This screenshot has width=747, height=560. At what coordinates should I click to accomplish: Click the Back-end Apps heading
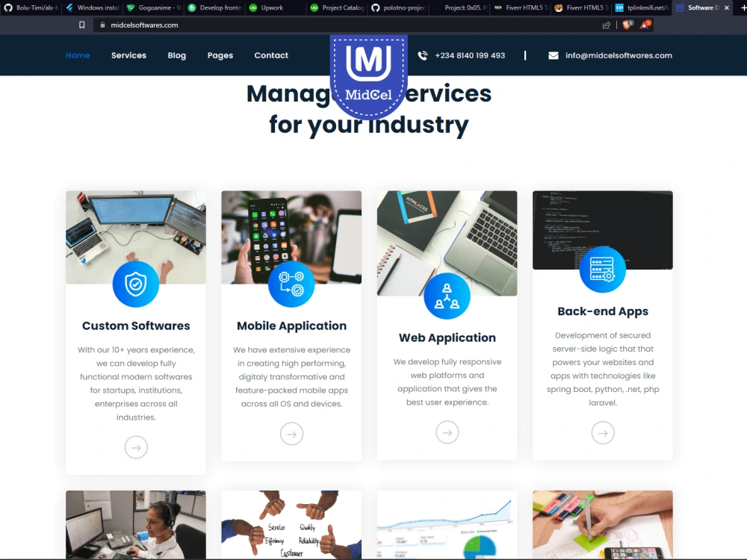[603, 311]
